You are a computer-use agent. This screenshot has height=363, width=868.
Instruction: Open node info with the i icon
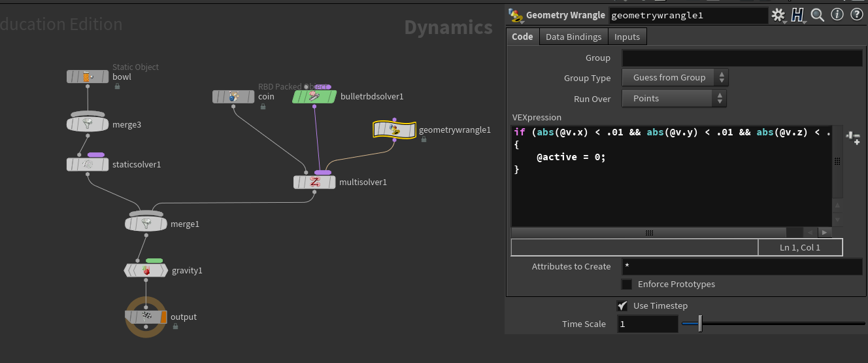click(x=836, y=14)
